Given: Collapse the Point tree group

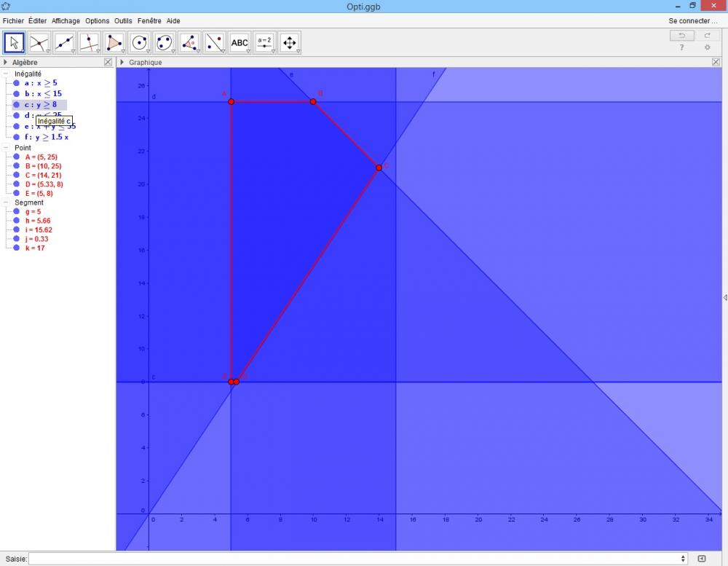Looking at the screenshot, I should 6,148.
